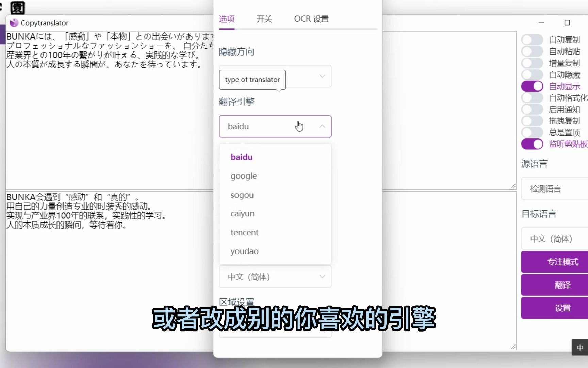Enable the 增量复制 switch
Viewport: 588px width, 368px height.
(532, 63)
